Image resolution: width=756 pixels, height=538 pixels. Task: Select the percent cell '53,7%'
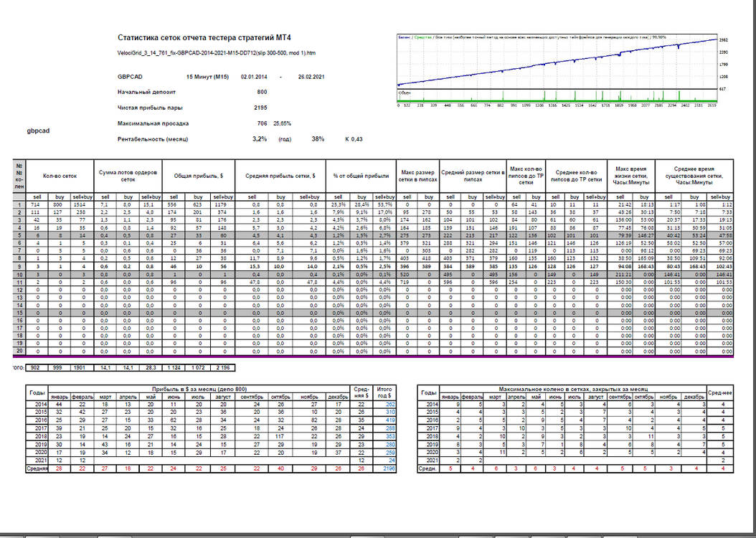pyautogui.click(x=384, y=205)
